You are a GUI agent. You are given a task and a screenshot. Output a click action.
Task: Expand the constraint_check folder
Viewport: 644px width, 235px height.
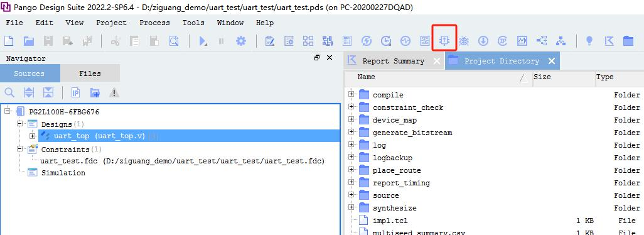pos(351,107)
